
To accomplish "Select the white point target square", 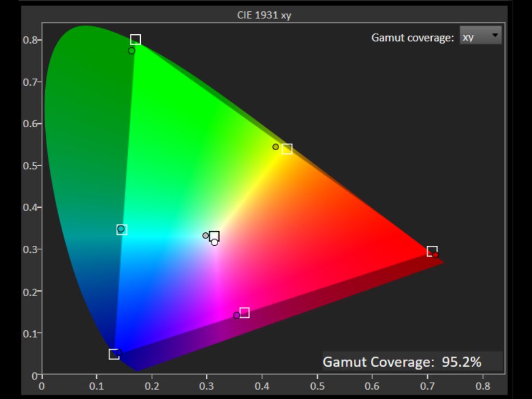I will 214,236.
